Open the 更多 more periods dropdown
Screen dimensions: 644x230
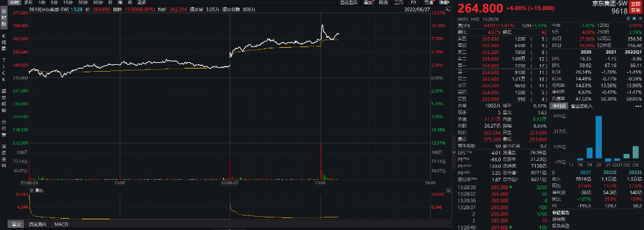point(142,3)
